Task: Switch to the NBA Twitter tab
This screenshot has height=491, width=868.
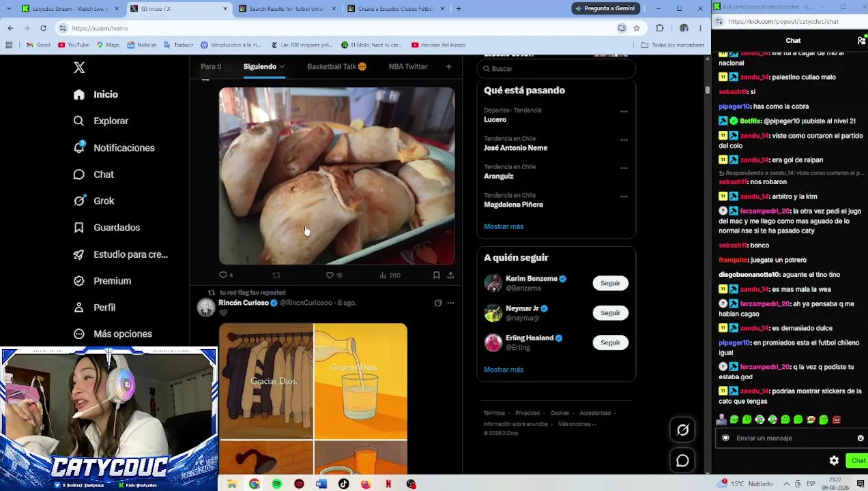Action: tap(408, 67)
